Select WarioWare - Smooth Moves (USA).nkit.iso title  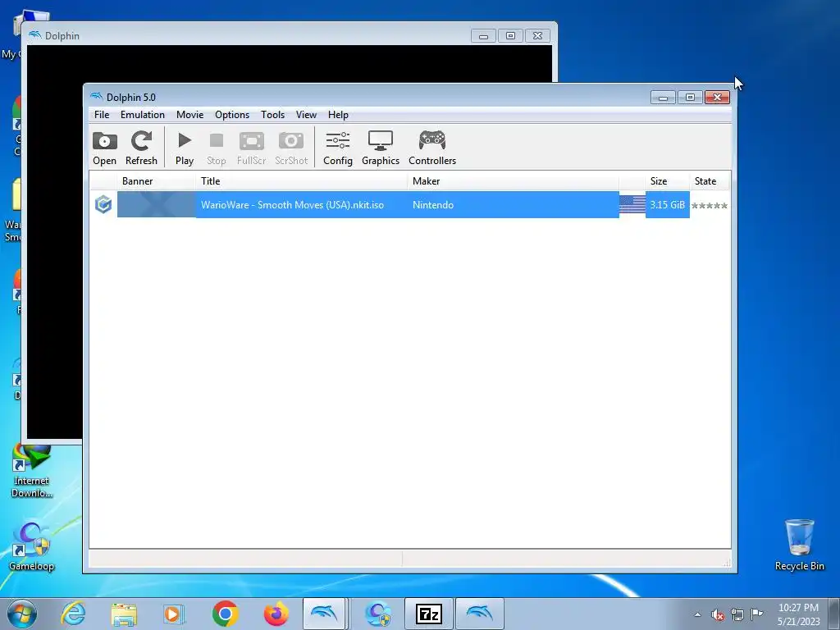(292, 204)
